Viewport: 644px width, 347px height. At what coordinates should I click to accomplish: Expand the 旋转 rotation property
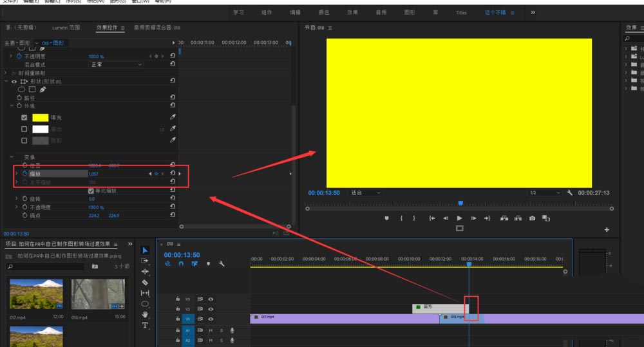[17, 198]
